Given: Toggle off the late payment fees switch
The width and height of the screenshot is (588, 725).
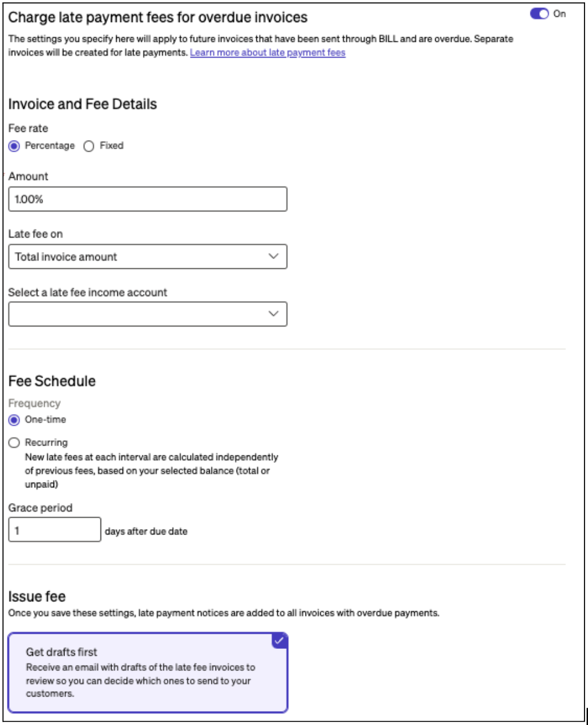Looking at the screenshot, I should [539, 14].
